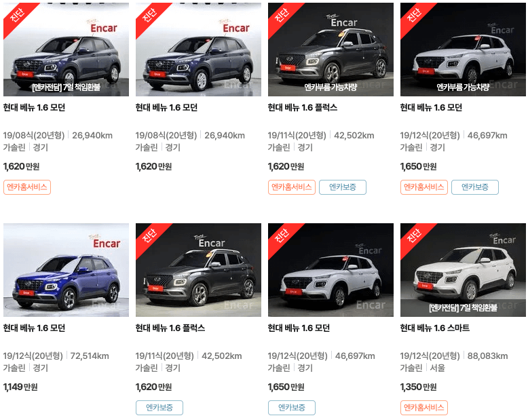Image resolution: width=528 pixels, height=420 pixels.
Task: Open white Venue photo with 7일 책임환불 banner
Action: (463, 270)
